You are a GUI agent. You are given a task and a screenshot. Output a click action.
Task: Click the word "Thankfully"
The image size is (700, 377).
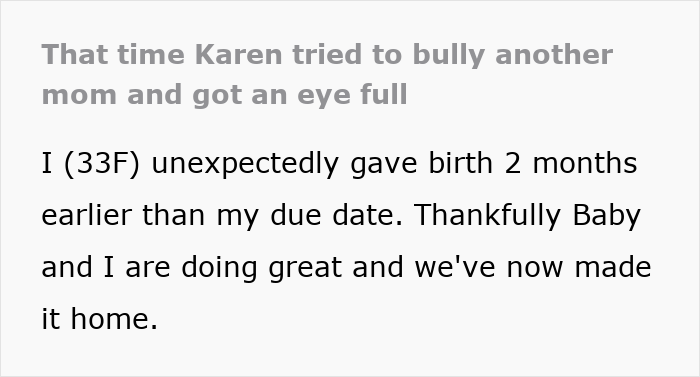coord(488,216)
